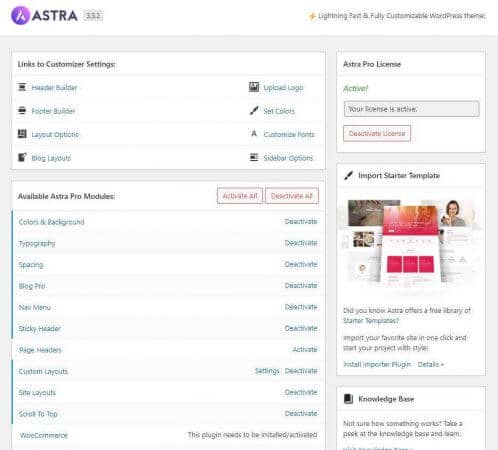Open the Blog Layouts link
This screenshot has height=450, width=498.
(51, 158)
